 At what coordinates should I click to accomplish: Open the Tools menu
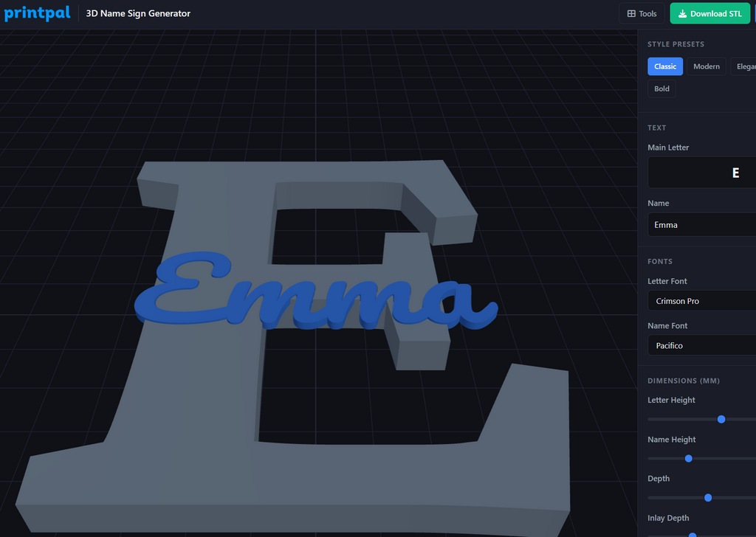tap(642, 13)
